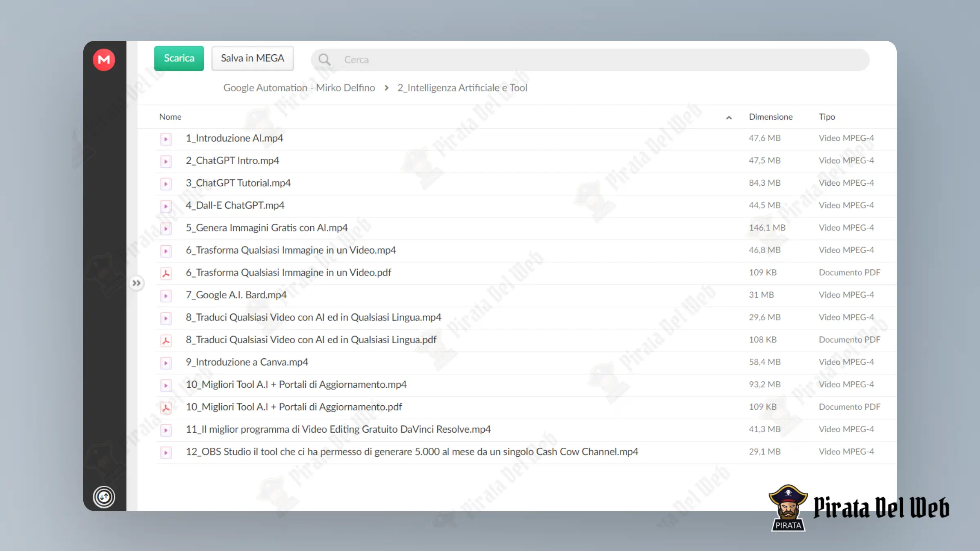
Task: Click the Salva in MEGA button
Action: click(252, 58)
